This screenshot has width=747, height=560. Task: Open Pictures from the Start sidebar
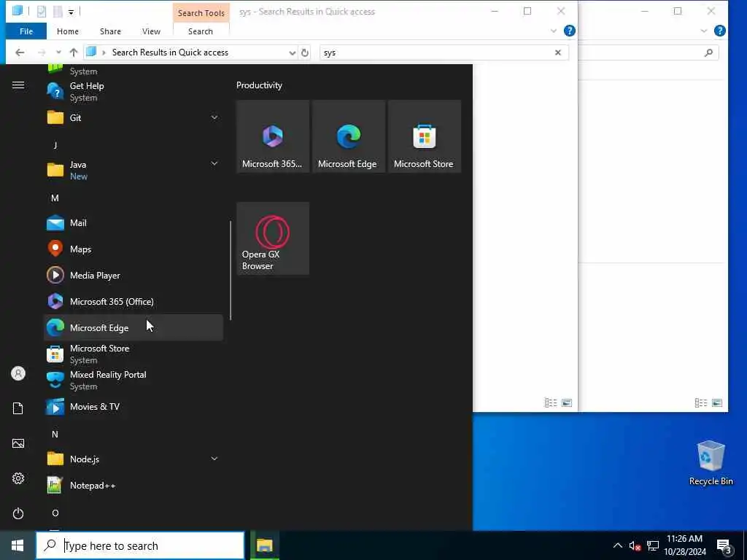[18, 443]
